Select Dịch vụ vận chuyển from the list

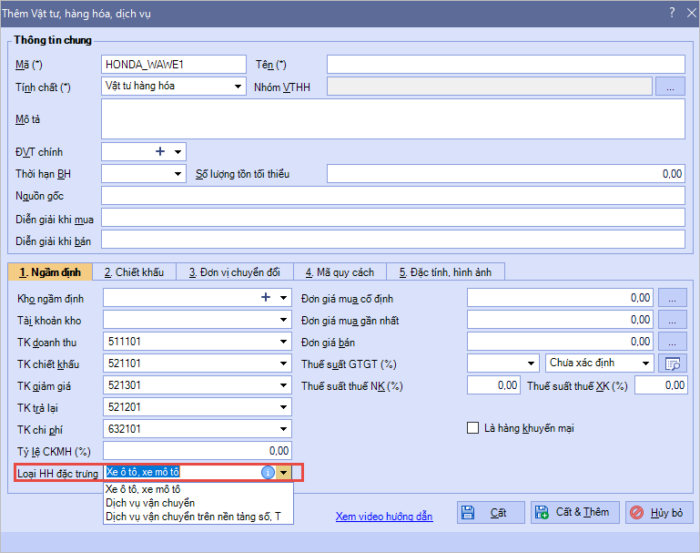click(150, 503)
